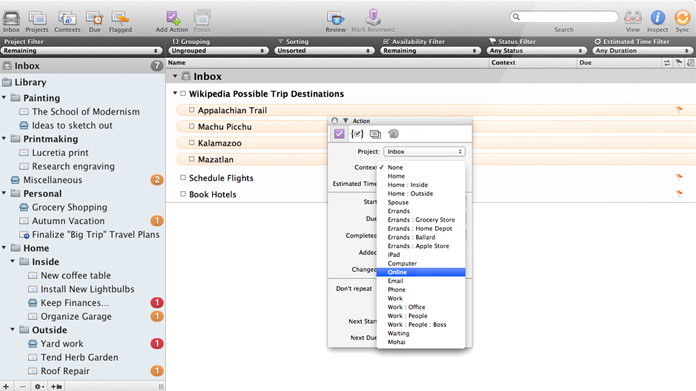Open the Project Filter Remaining dropdown
This screenshot has height=391, width=696.
point(81,51)
